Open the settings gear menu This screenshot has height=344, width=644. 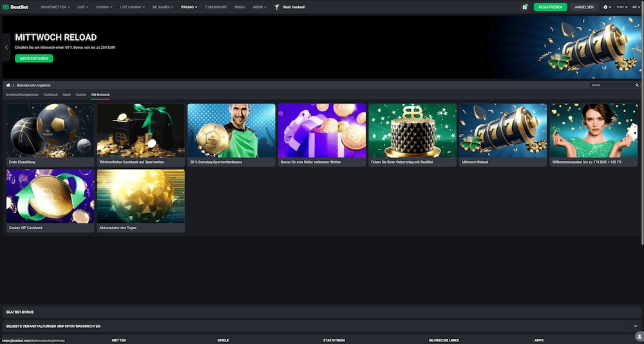tap(607, 7)
